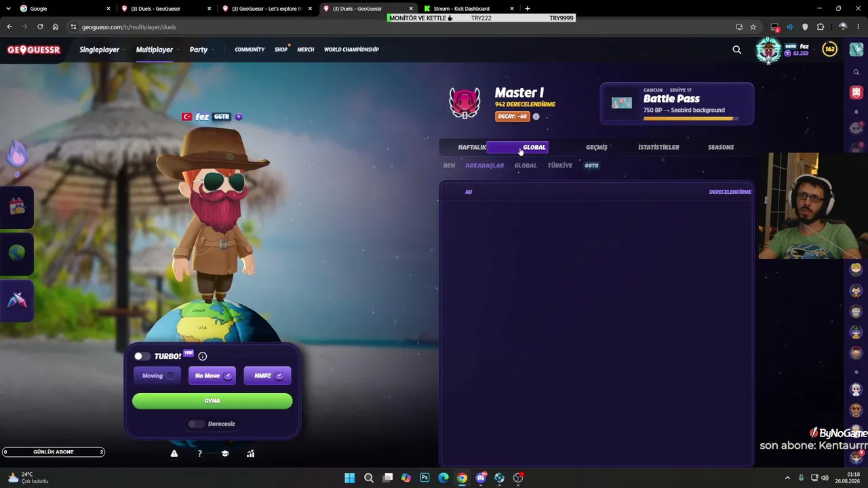Image resolution: width=868 pixels, height=488 pixels.
Task: Open a new browser tab
Action: pos(528,9)
